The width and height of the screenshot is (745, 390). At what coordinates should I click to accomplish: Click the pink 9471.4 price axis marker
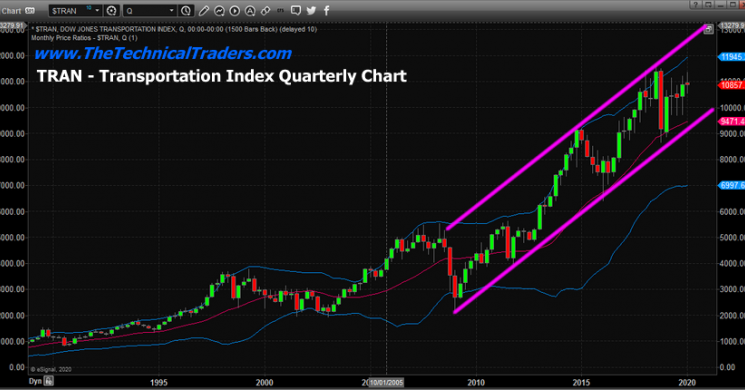(x=732, y=122)
